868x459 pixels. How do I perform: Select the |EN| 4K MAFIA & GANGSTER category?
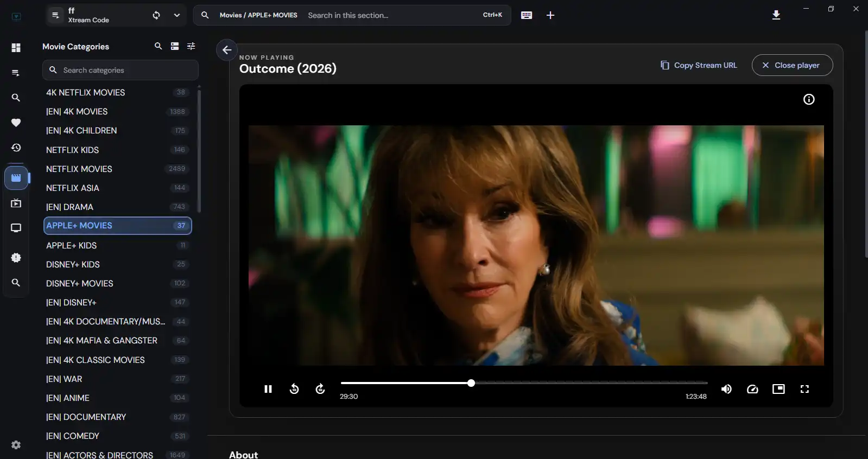pos(117,341)
